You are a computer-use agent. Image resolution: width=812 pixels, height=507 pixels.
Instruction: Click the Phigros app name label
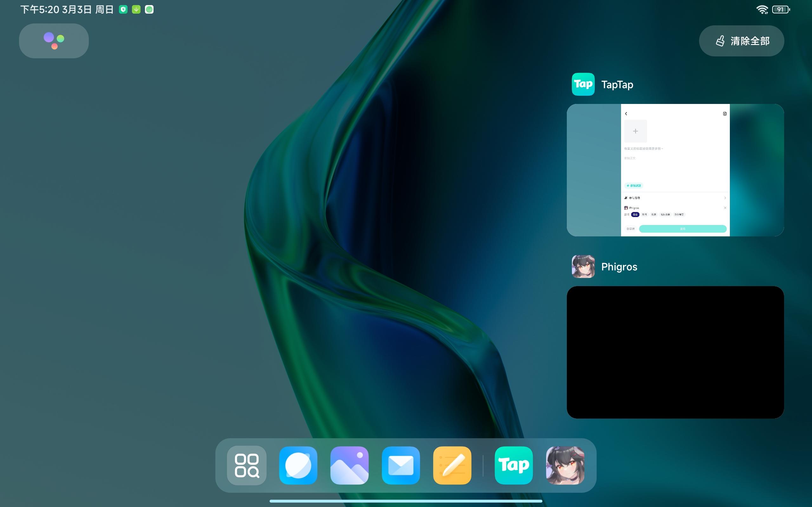tap(619, 266)
